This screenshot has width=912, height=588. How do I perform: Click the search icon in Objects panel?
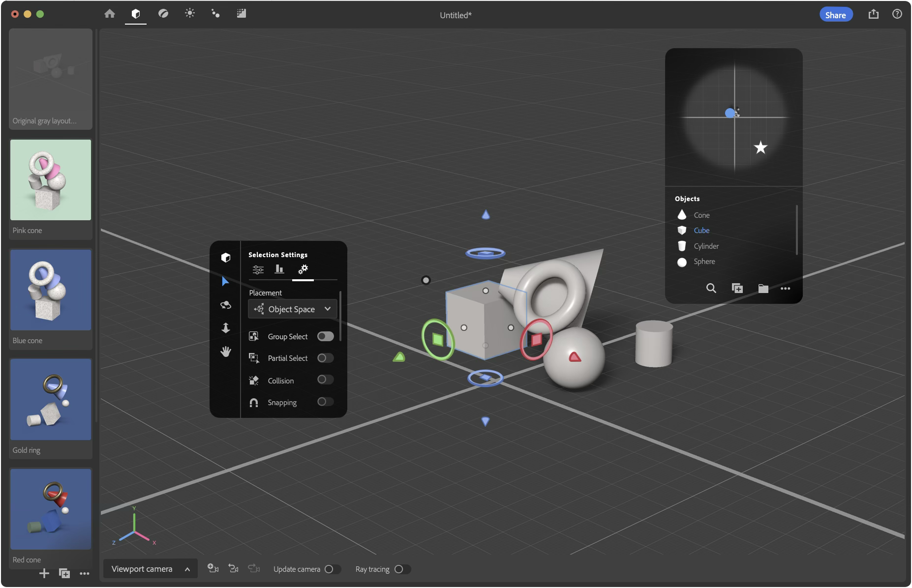click(711, 288)
